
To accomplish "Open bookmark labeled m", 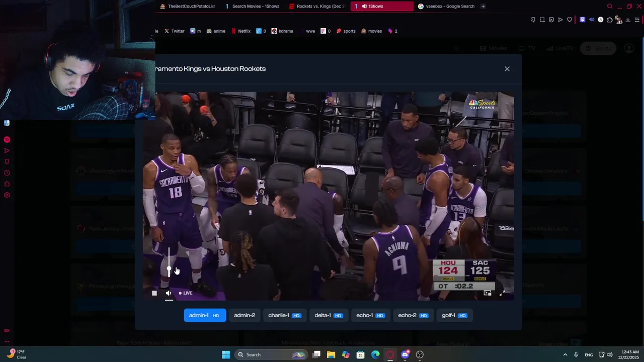I will 195,31.
